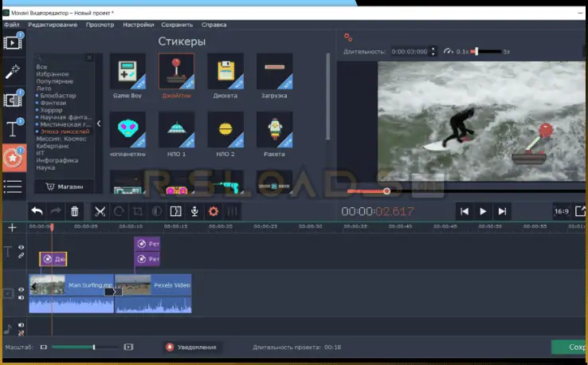Click the Длительность duration input field

point(410,51)
